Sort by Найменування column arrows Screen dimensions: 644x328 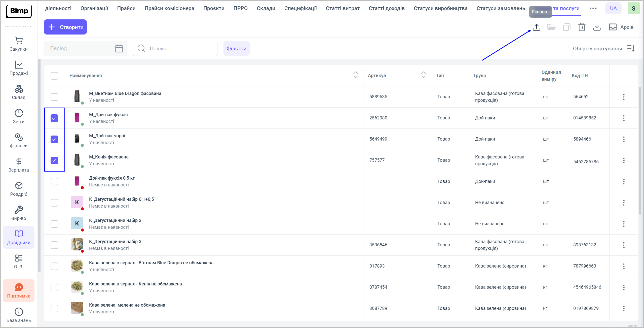point(355,75)
